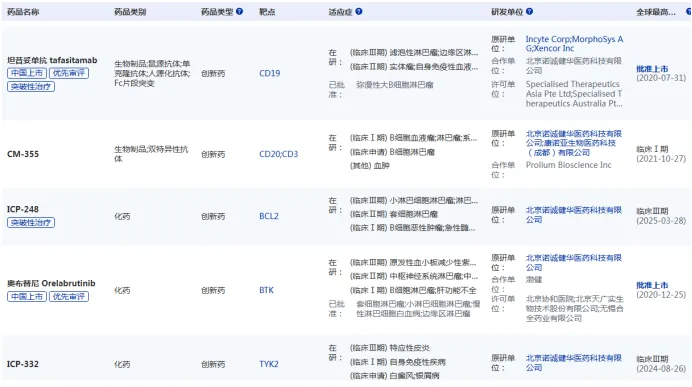
Task: Open the TYK2 target link
Action: coord(269,364)
